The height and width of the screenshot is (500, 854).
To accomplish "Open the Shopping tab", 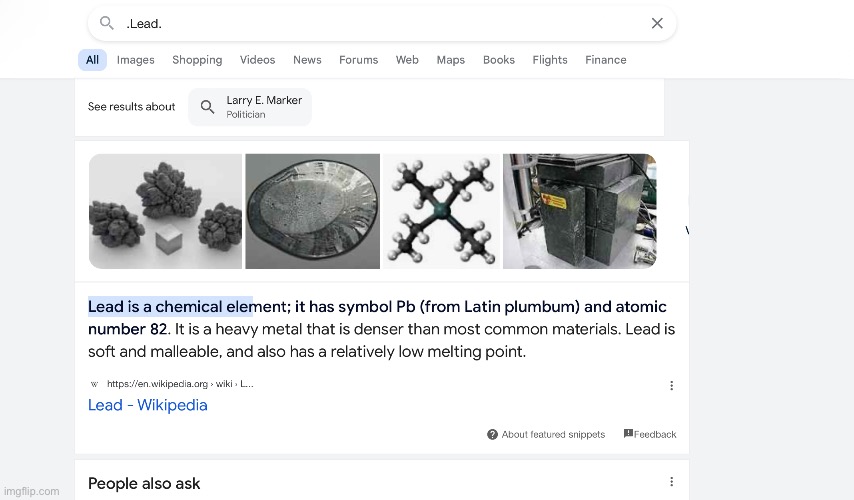I will click(197, 60).
